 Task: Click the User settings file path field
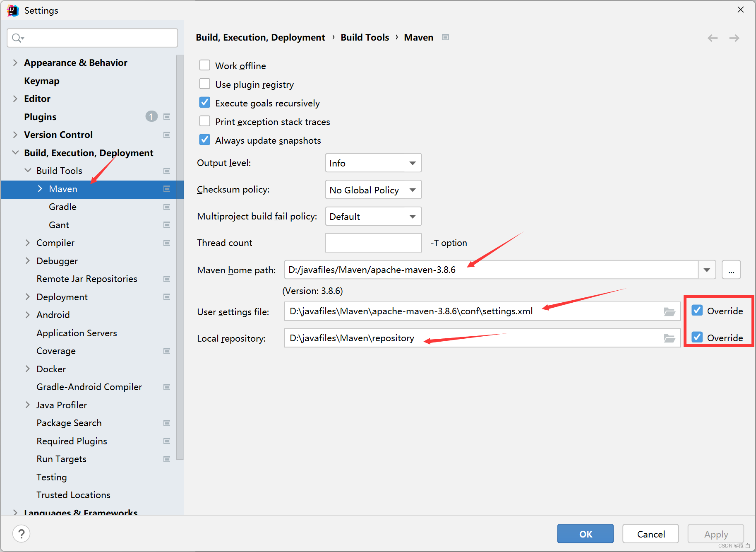(x=482, y=311)
